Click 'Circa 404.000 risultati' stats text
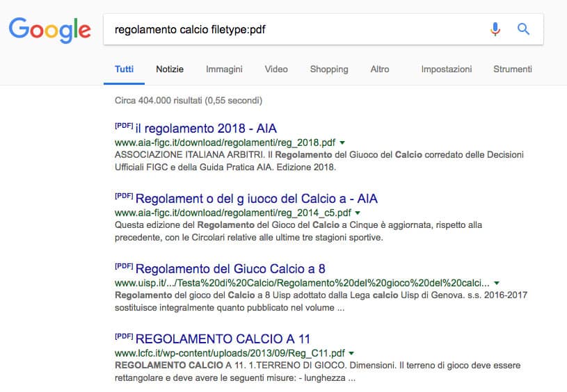 coord(189,101)
